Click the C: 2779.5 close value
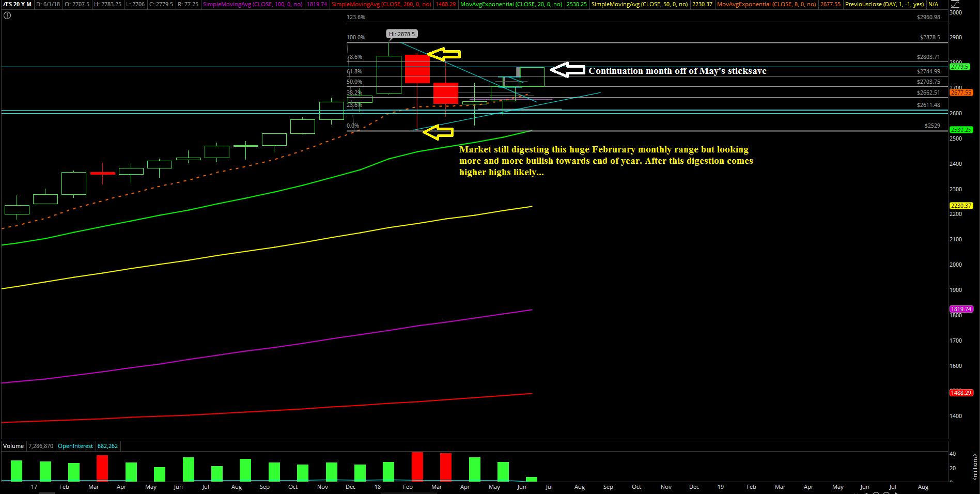Image resolution: width=980 pixels, height=494 pixels. 161,4
